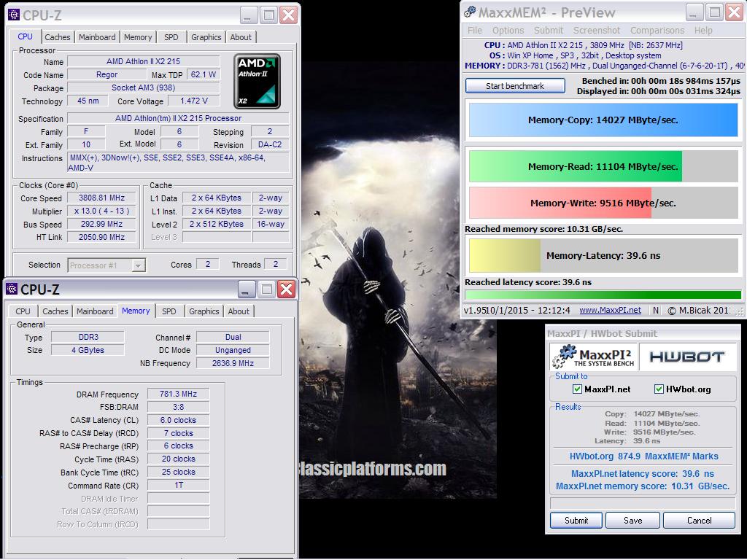Click the AMD Athlon II X2 logo

pos(258,82)
